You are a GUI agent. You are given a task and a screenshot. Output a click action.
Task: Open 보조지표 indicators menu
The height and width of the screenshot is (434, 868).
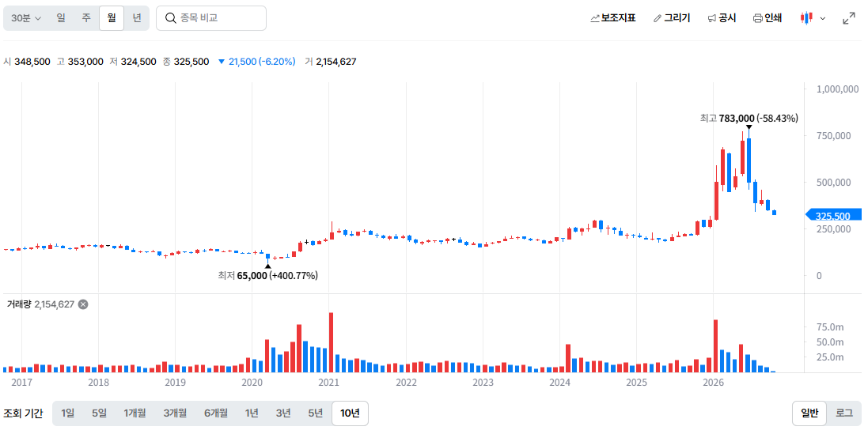[612, 18]
